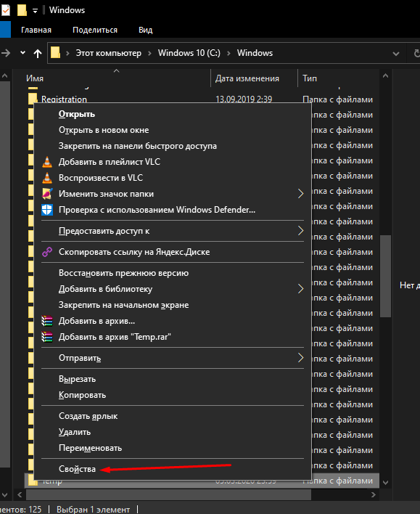Click the Windows Defender shield icon
This screenshot has height=514, width=420.
(47, 210)
